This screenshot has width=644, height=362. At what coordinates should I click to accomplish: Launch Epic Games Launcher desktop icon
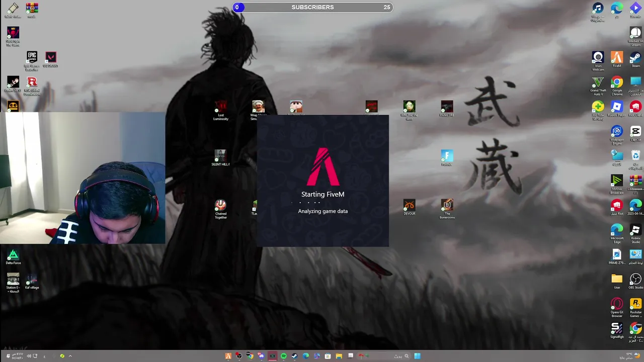click(x=32, y=61)
